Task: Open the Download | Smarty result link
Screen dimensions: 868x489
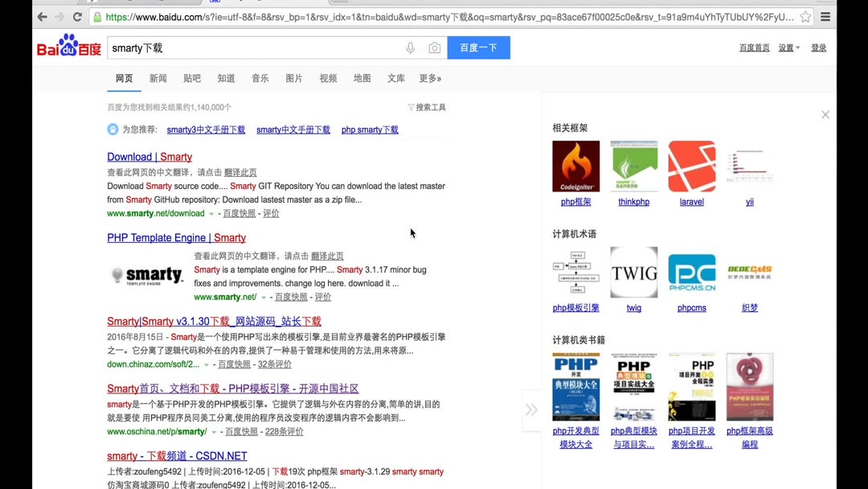Action: 149,156
